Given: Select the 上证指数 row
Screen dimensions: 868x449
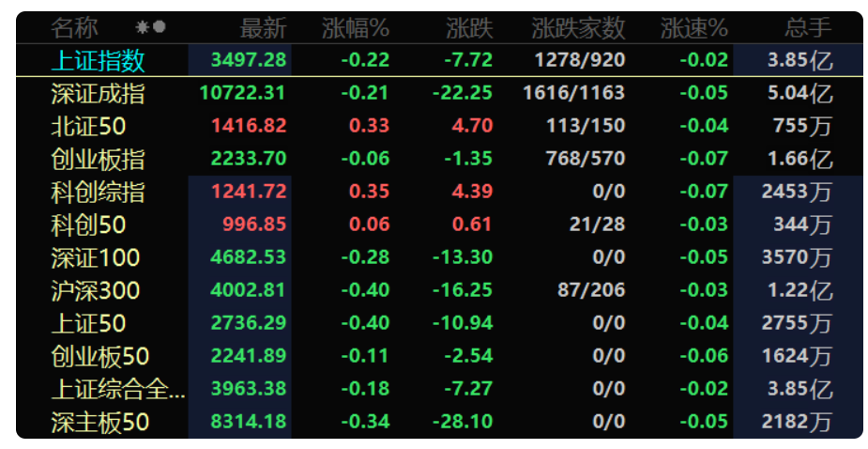Looking at the screenshot, I should point(439,60).
